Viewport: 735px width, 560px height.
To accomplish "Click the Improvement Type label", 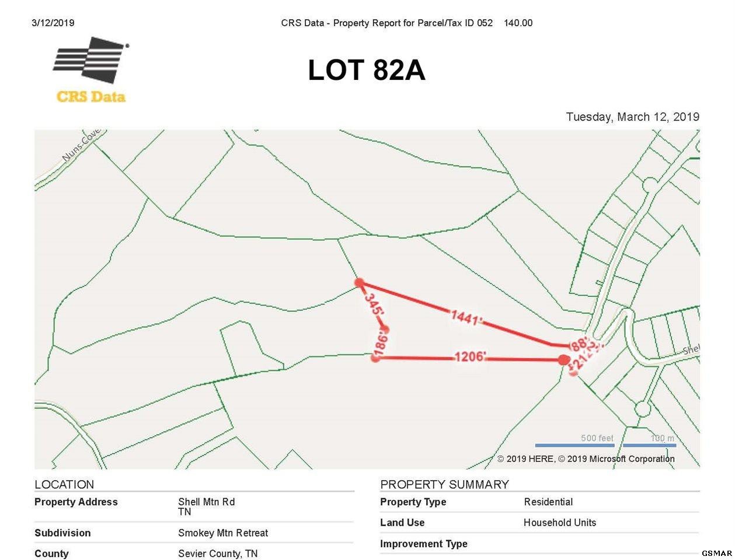I will coord(424,544).
